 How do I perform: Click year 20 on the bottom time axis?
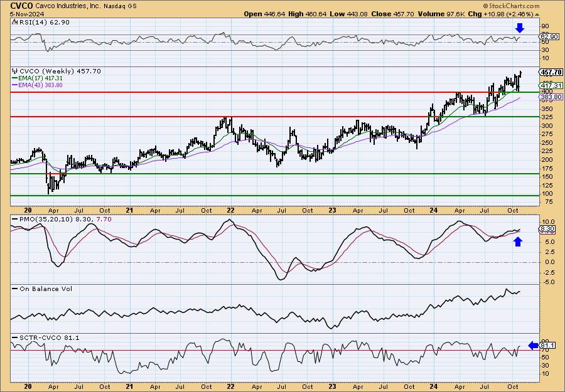pyautogui.click(x=28, y=387)
